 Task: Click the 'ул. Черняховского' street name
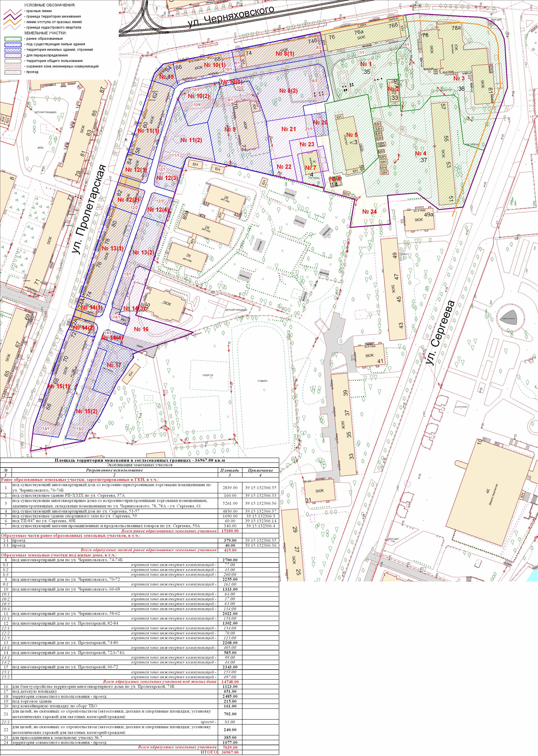click(231, 17)
